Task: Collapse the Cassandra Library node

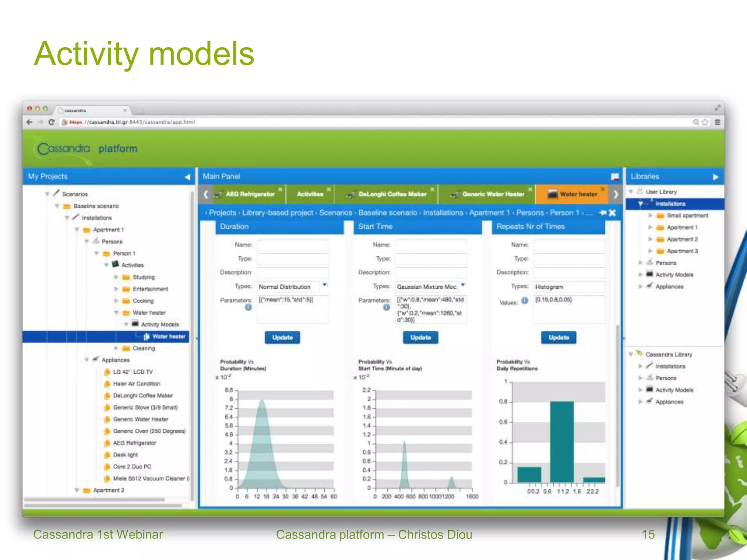Action: point(631,354)
